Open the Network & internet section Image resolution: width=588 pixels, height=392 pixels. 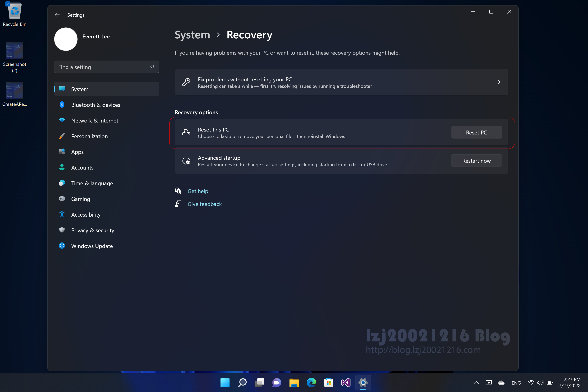pyautogui.click(x=94, y=121)
